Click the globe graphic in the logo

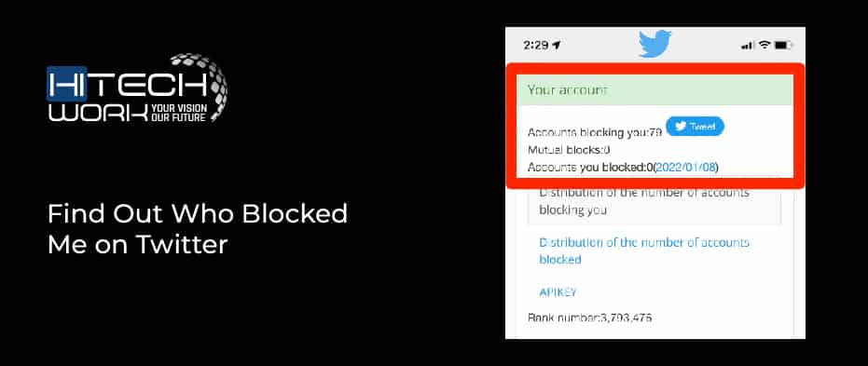pyautogui.click(x=205, y=87)
